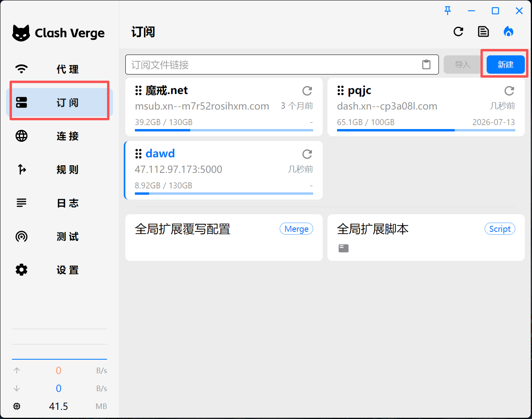Click the file icon under 全局扩展脚本
532x419 pixels.
(x=343, y=249)
